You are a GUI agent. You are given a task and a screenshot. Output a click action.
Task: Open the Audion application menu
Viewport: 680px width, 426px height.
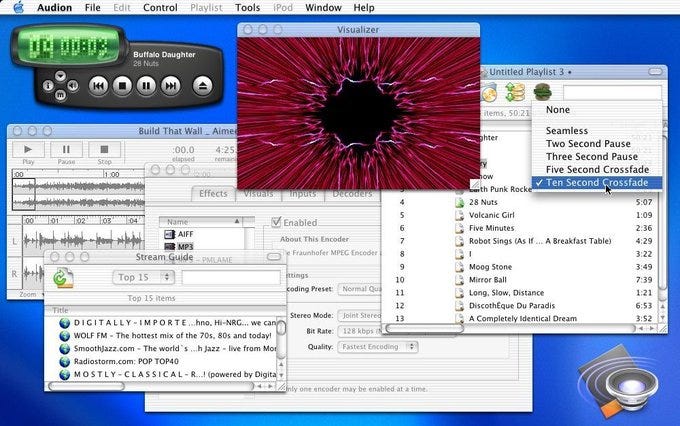[55, 7]
